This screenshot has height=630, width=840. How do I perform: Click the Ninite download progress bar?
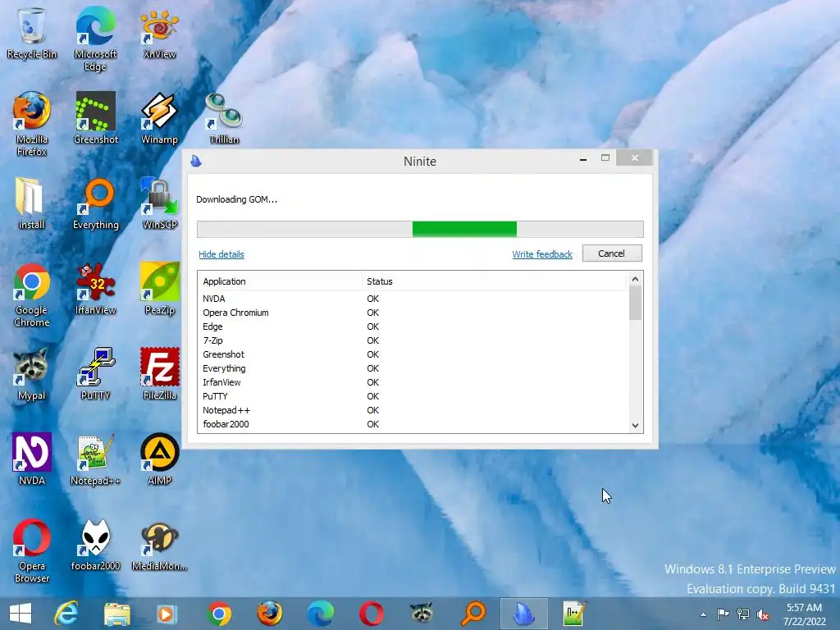click(420, 230)
